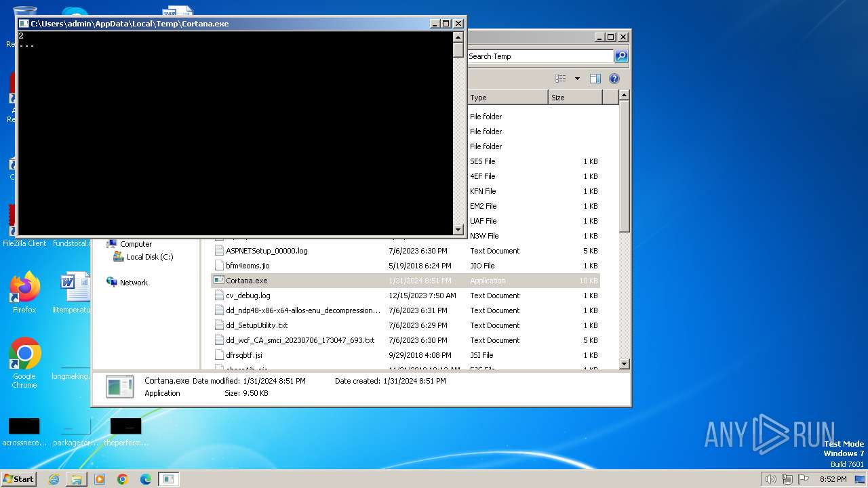Viewport: 868px width, 488px height.
Task: Click the Explorer search button icon
Action: pyautogui.click(x=621, y=56)
